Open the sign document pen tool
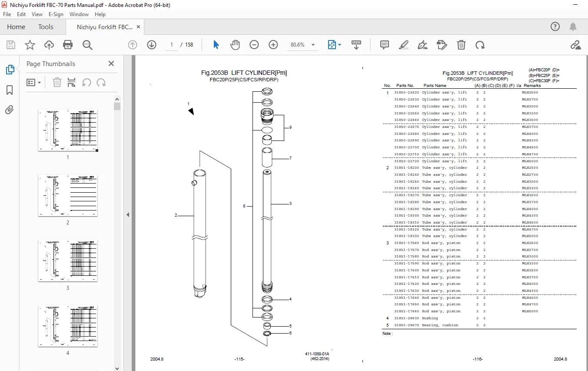The image size is (588, 371). 422,45
